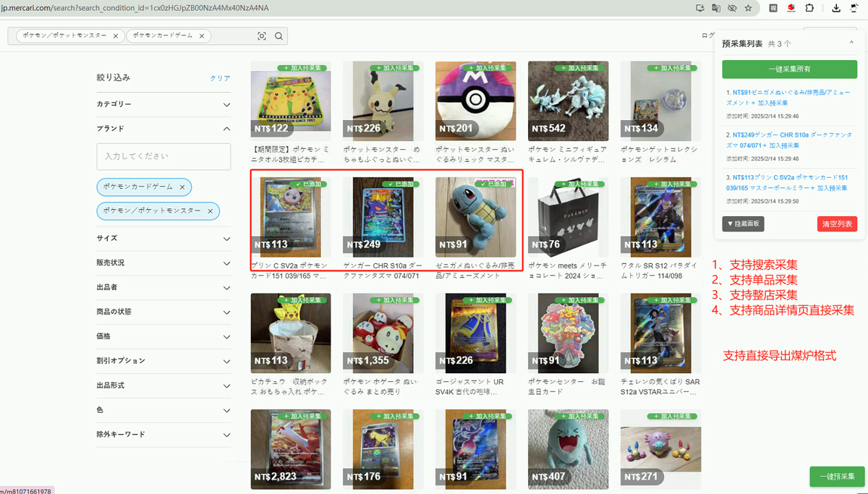Collapse the ブランド filter section
This screenshot has width=868, height=494.
pyautogui.click(x=226, y=129)
